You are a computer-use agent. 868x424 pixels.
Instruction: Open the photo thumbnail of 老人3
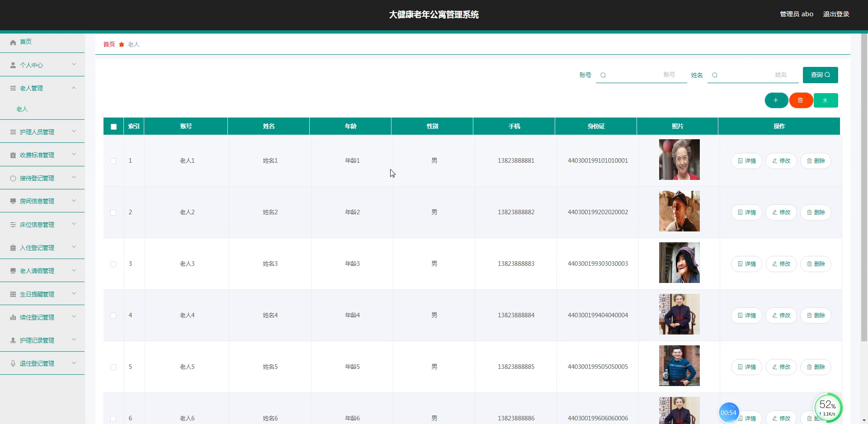[x=679, y=263]
